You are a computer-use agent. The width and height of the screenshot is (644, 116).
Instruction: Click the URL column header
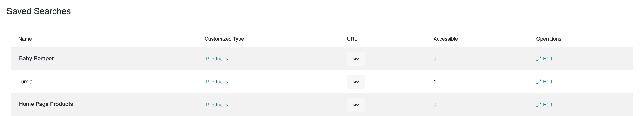(x=352, y=39)
